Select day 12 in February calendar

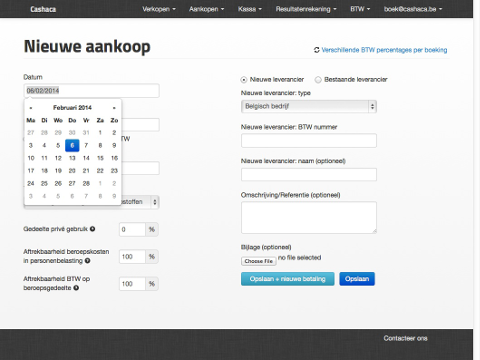[x=58, y=158]
